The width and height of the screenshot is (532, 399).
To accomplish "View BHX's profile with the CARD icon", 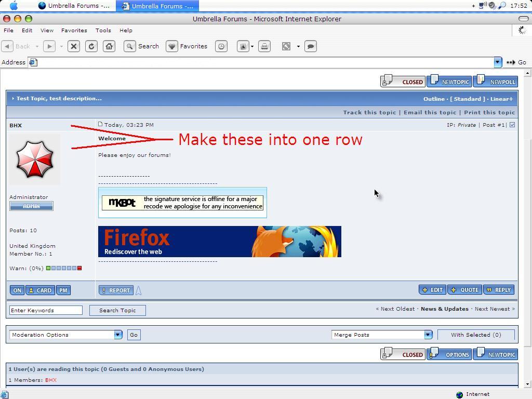I will point(40,290).
